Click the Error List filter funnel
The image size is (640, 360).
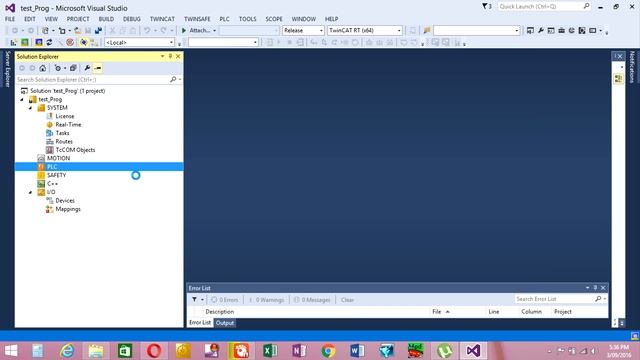(194, 300)
